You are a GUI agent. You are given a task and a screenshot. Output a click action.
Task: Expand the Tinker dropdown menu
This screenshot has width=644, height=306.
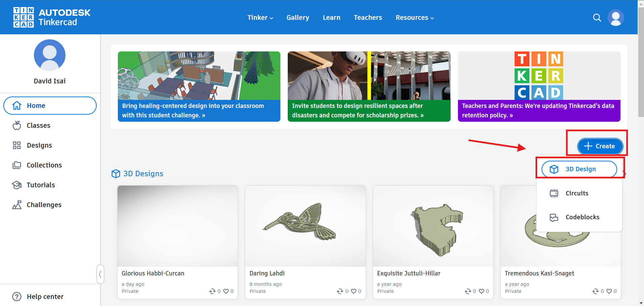[x=260, y=17]
